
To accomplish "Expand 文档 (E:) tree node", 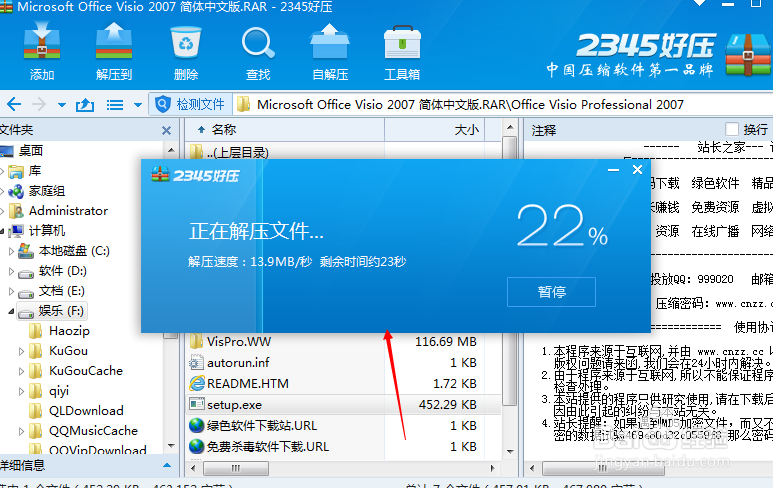I will [11, 291].
